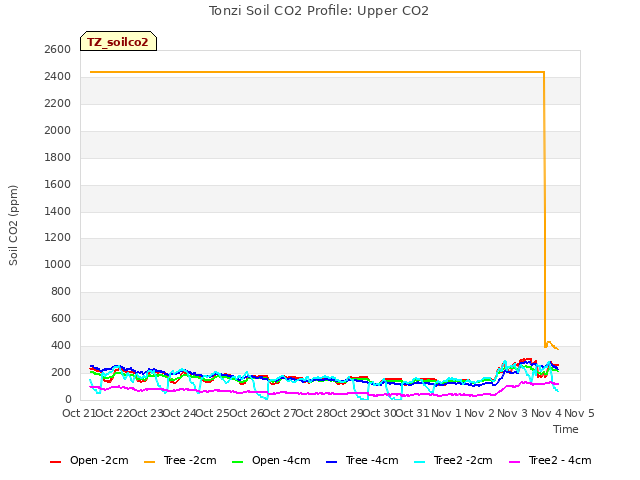The height and width of the screenshot is (480, 640).
Task: Click the green Open -4cm legend swatch
Action: [x=237, y=462]
